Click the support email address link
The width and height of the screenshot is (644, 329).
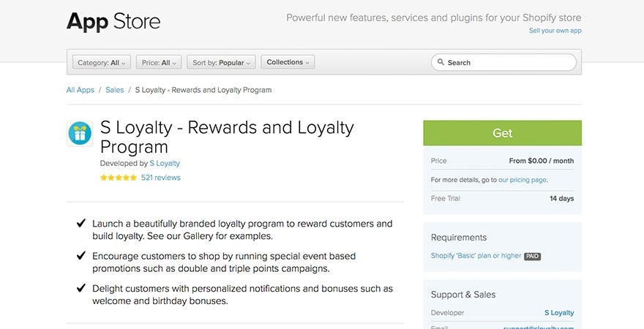click(x=539, y=327)
